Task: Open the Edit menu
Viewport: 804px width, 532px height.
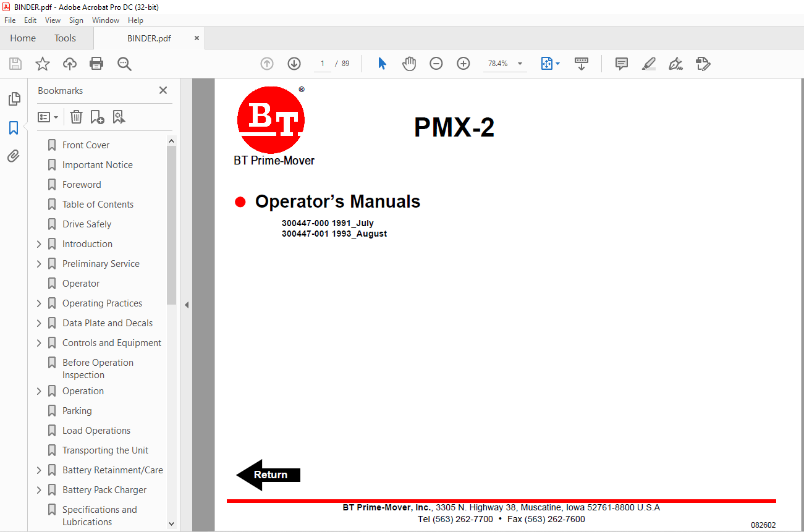Action: [x=30, y=20]
